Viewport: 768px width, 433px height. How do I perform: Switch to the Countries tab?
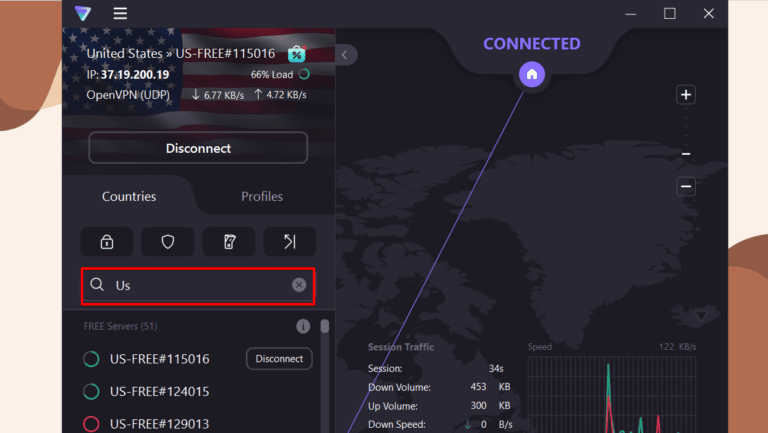pos(129,196)
